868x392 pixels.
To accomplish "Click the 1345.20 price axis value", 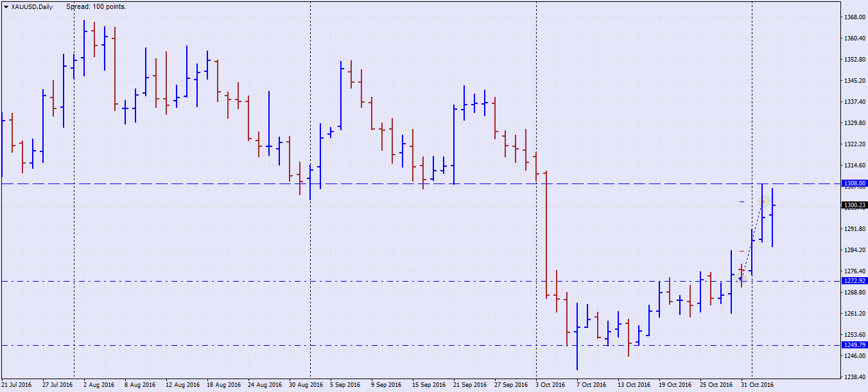I will coord(855,81).
